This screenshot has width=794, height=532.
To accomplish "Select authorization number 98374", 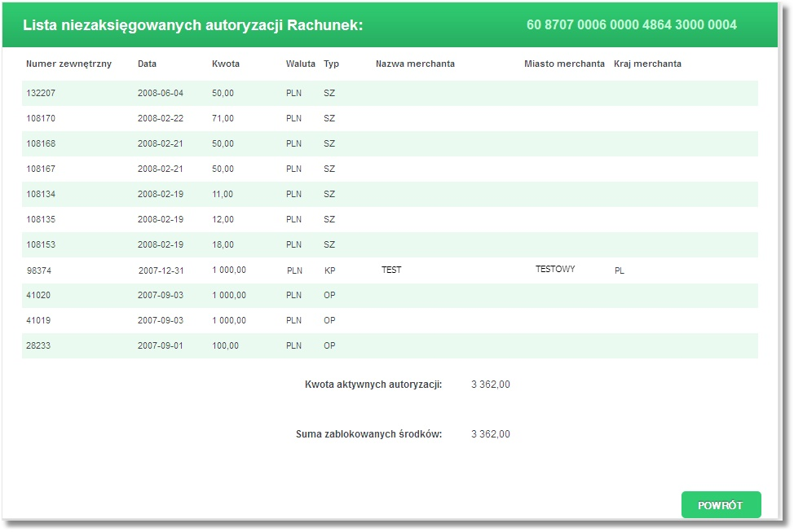I will coord(39,270).
